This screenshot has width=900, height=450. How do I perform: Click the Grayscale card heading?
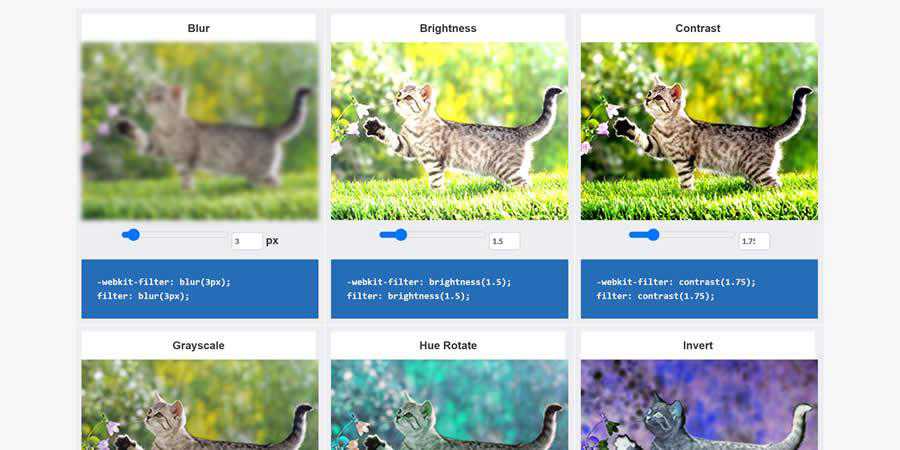pyautogui.click(x=199, y=346)
